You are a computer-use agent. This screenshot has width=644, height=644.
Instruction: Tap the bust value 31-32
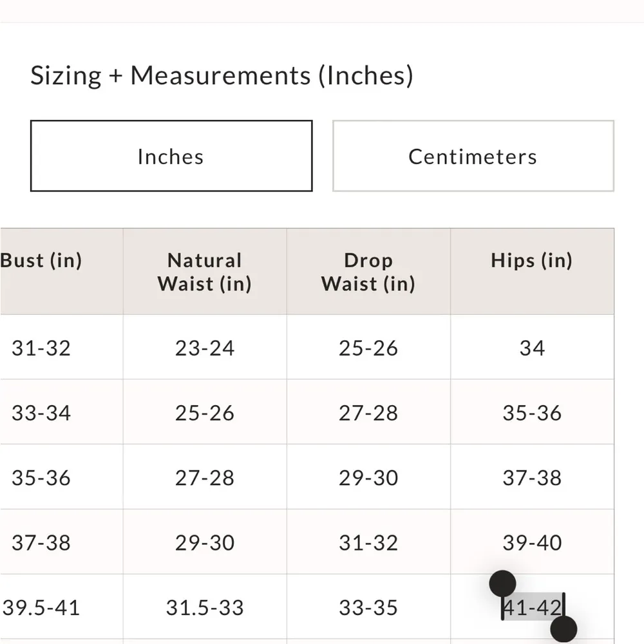41,348
